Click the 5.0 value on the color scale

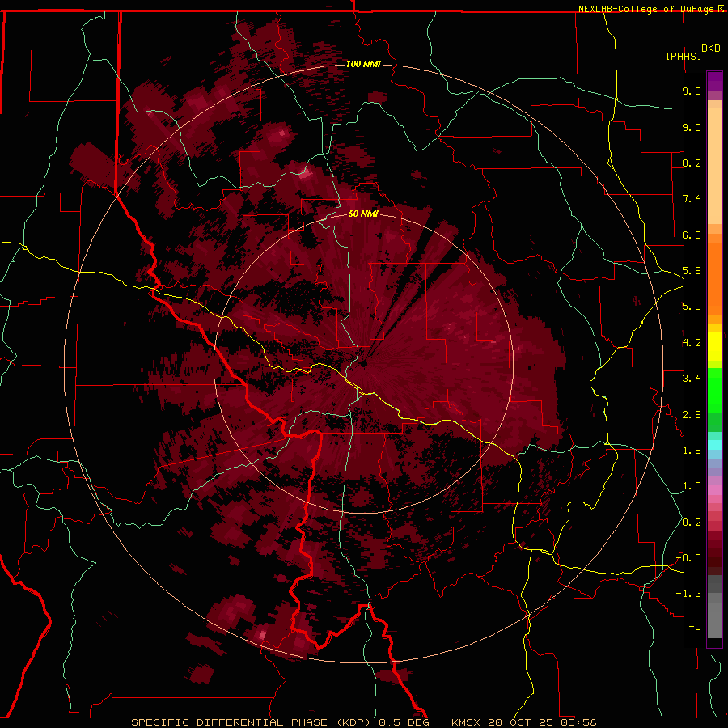click(x=692, y=307)
